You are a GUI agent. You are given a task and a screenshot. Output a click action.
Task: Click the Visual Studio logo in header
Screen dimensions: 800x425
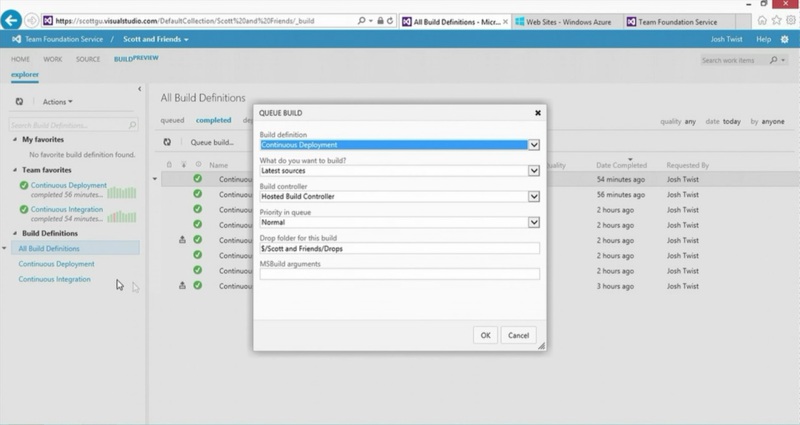coord(16,39)
